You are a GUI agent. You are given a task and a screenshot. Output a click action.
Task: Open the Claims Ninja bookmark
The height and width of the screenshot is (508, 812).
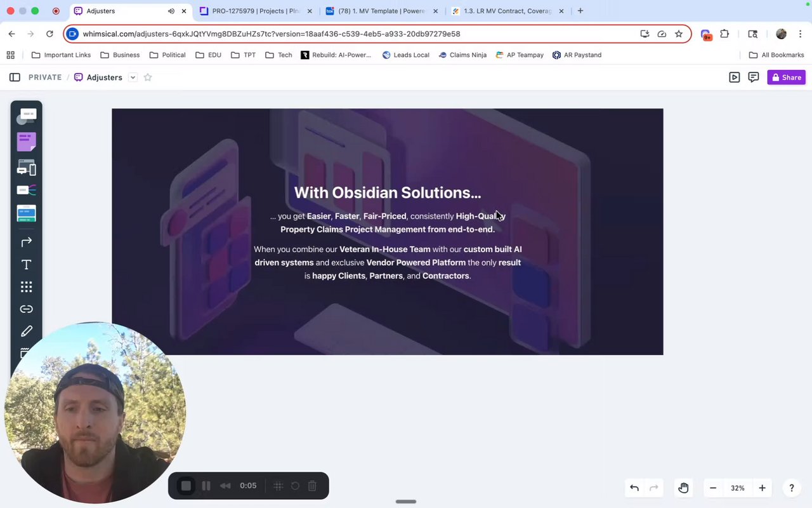(x=462, y=55)
